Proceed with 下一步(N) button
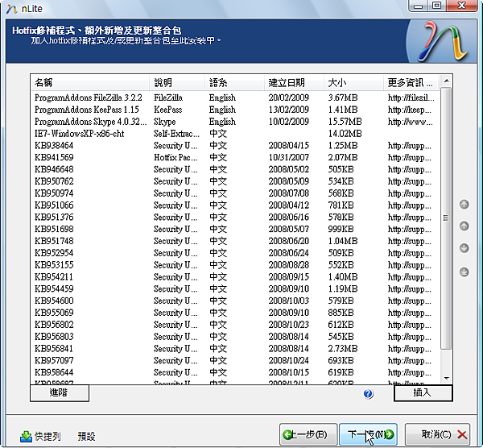Screen dimensions: 483x448 [x=368, y=434]
